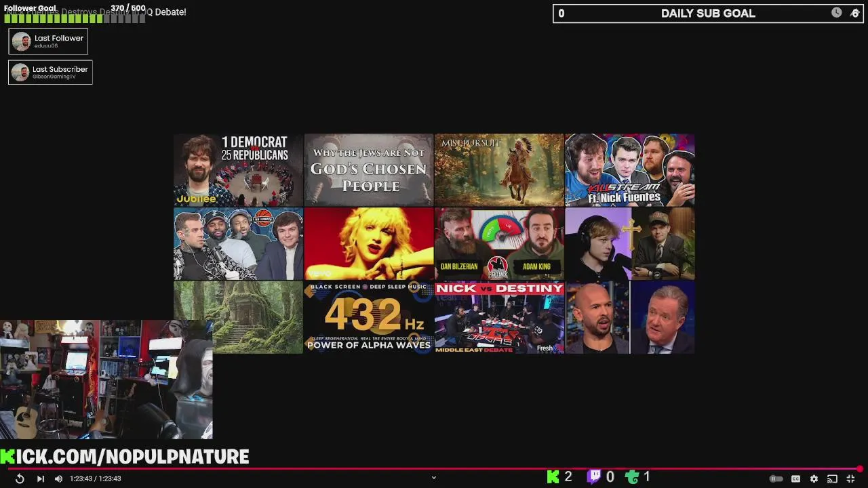This screenshot has width=868, height=488.
Task: Open the 432 Hz alpha waves thumbnail
Action: point(368,317)
